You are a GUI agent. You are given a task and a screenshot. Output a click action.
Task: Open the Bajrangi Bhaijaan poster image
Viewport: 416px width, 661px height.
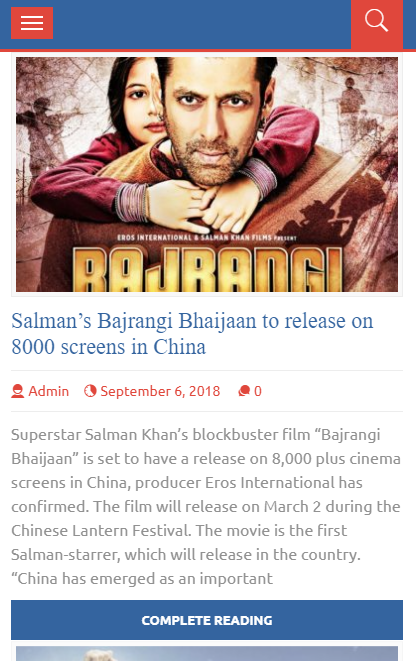pos(207,175)
